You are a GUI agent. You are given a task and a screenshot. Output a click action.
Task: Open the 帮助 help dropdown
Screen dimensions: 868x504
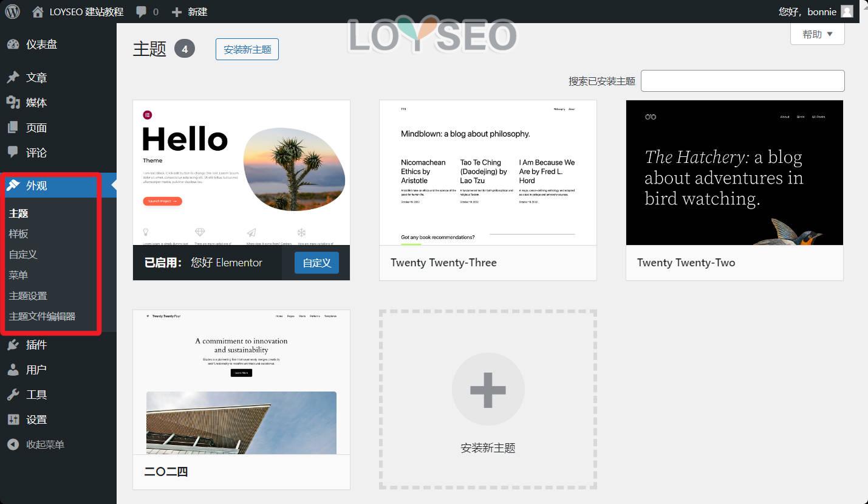pyautogui.click(x=817, y=34)
